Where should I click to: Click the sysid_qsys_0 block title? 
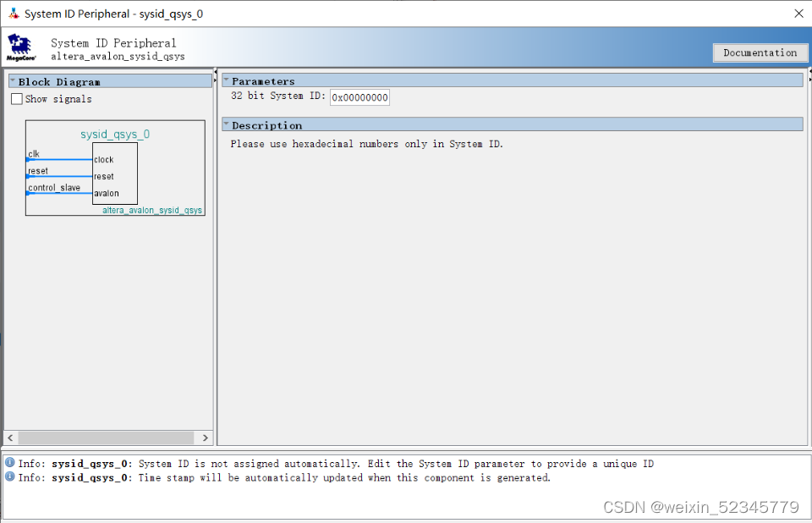coord(115,135)
